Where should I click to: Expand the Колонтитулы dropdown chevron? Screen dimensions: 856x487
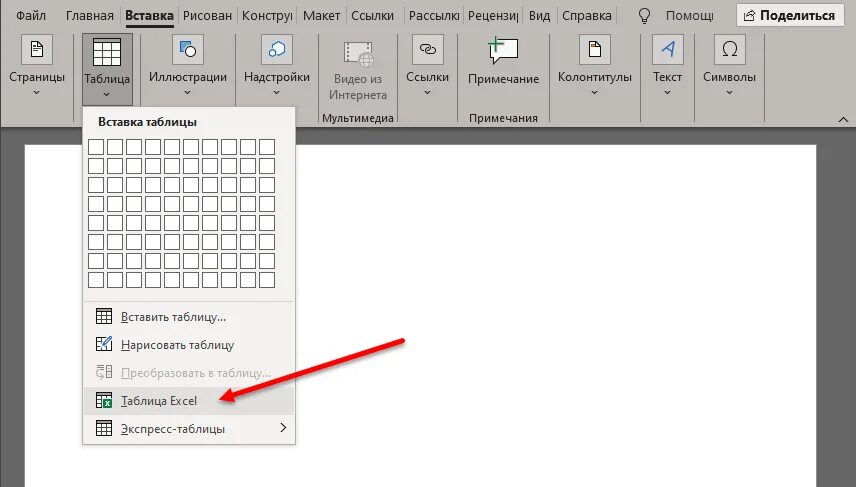(595, 93)
